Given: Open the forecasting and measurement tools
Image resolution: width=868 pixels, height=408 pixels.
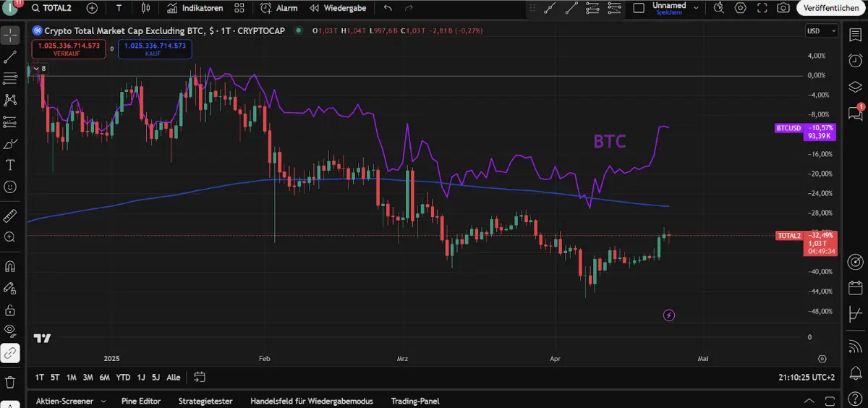Looking at the screenshot, I should [10, 122].
